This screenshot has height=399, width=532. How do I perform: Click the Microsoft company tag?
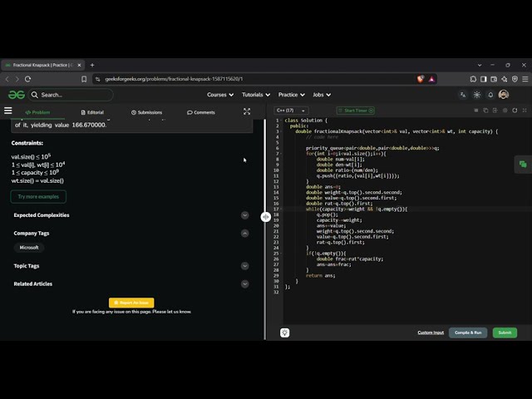click(29, 248)
